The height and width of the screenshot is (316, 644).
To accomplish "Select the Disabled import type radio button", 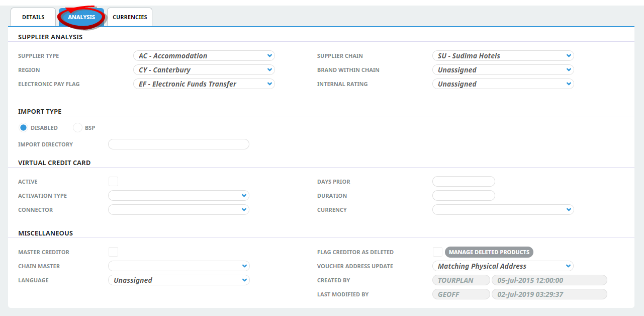I will [x=23, y=128].
